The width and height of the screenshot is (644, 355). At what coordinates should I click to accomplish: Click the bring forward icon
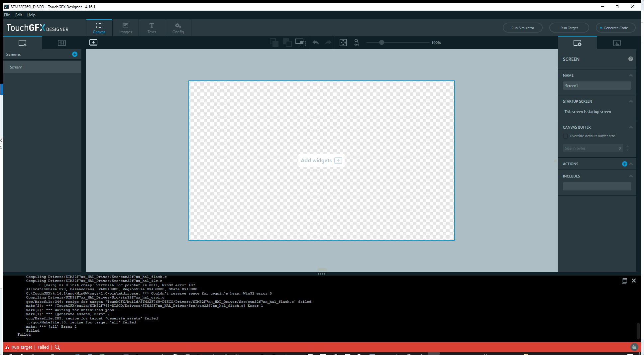click(274, 43)
